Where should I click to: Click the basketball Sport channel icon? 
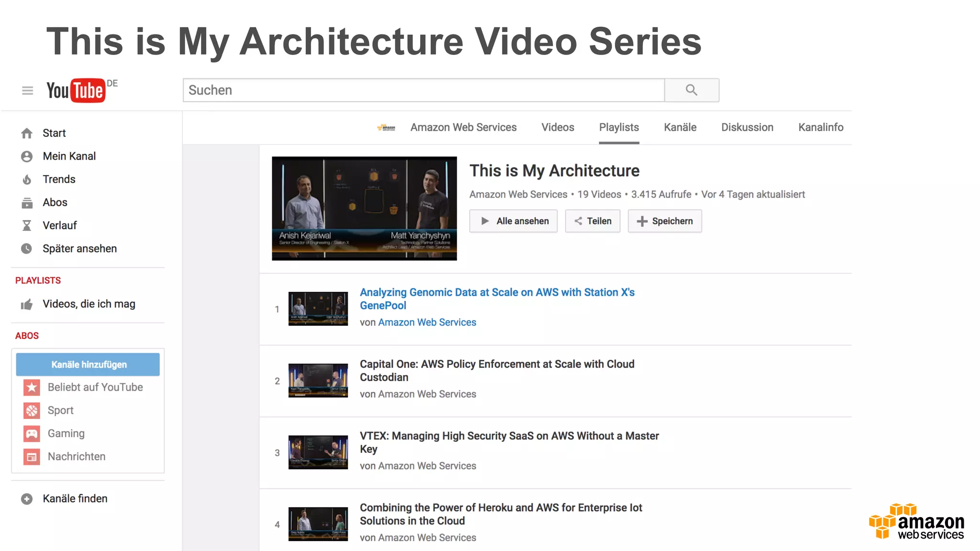[32, 410]
